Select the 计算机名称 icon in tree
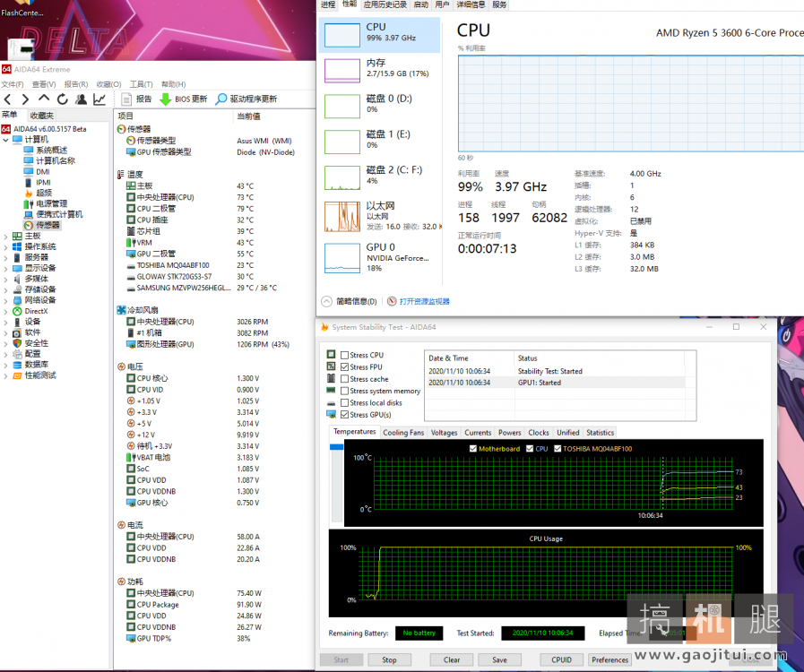Screen dimensions: 804x672 pyautogui.click(x=29, y=161)
